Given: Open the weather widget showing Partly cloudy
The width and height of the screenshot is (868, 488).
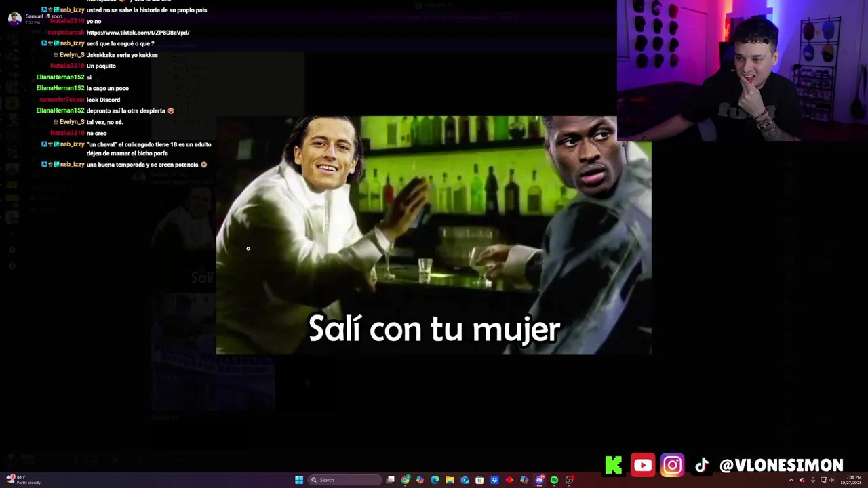Looking at the screenshot, I should [24, 480].
